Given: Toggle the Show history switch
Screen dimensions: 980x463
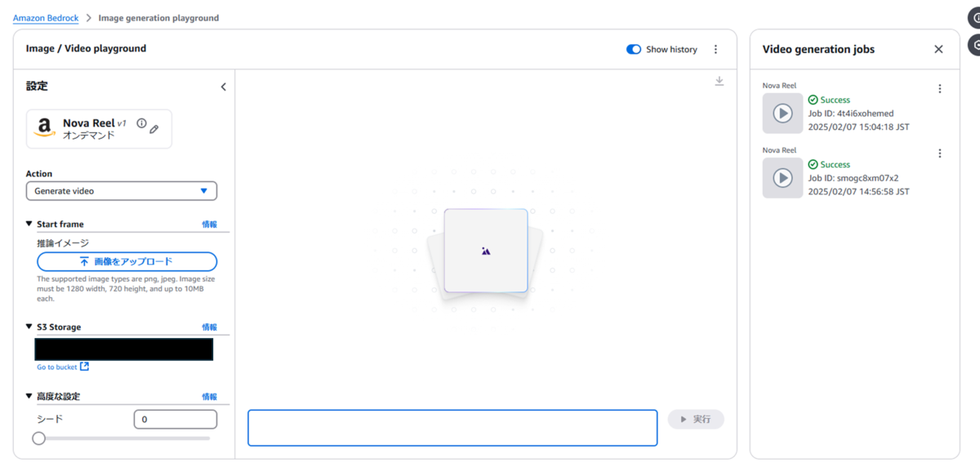Looking at the screenshot, I should pos(634,50).
